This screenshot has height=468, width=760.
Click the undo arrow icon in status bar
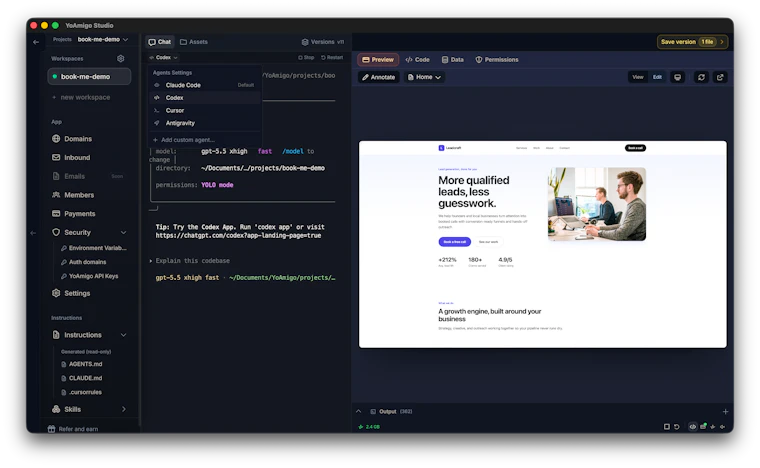(677, 427)
